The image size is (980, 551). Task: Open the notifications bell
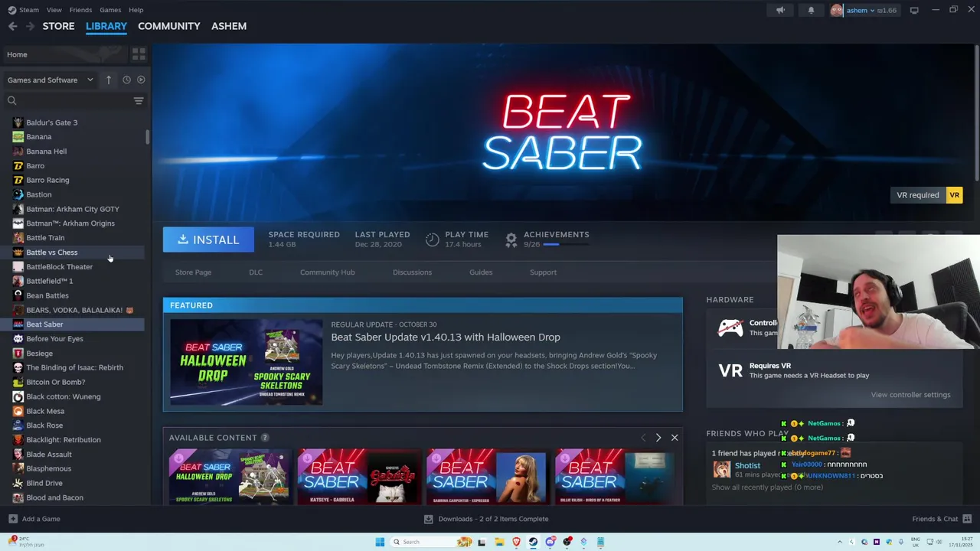coord(811,10)
